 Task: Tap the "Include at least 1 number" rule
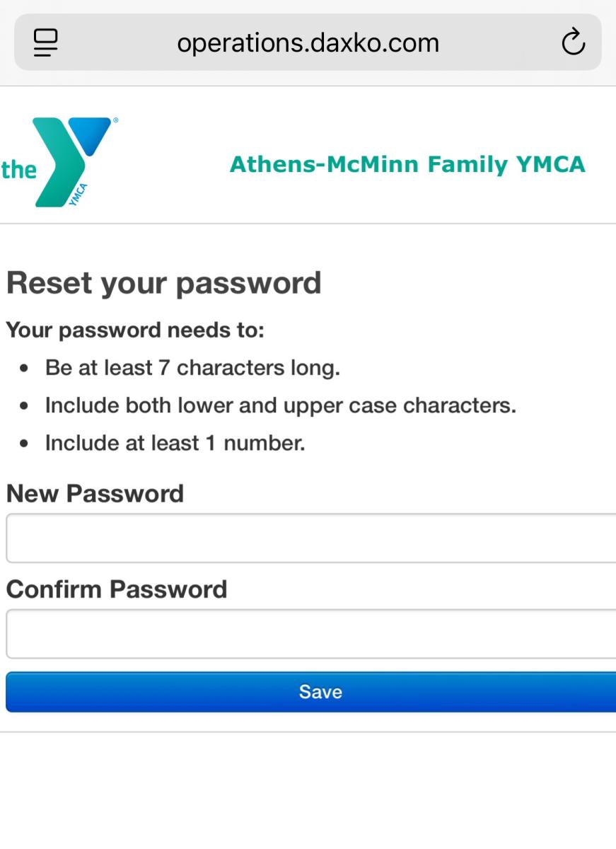click(x=175, y=443)
